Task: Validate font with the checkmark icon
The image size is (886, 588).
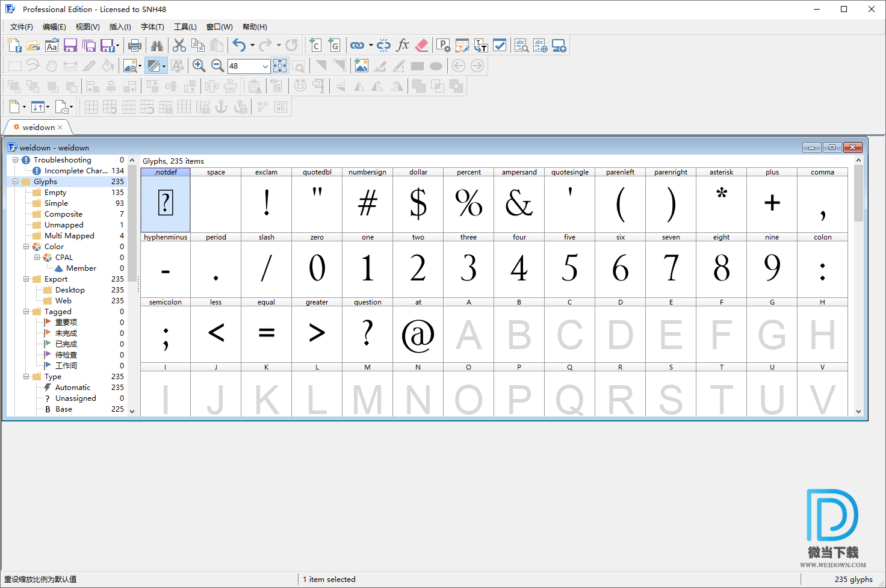Action: click(x=500, y=45)
